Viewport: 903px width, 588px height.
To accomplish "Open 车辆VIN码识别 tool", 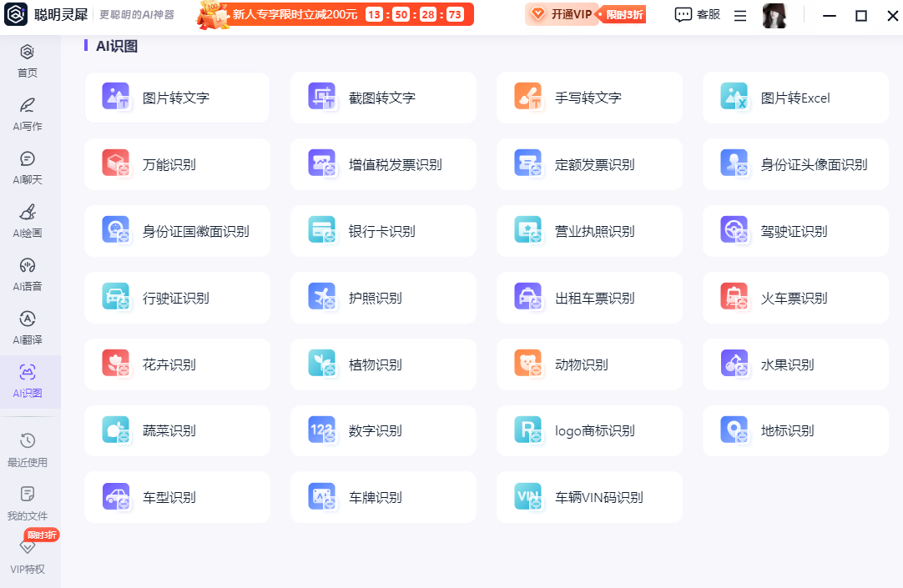I will point(589,497).
